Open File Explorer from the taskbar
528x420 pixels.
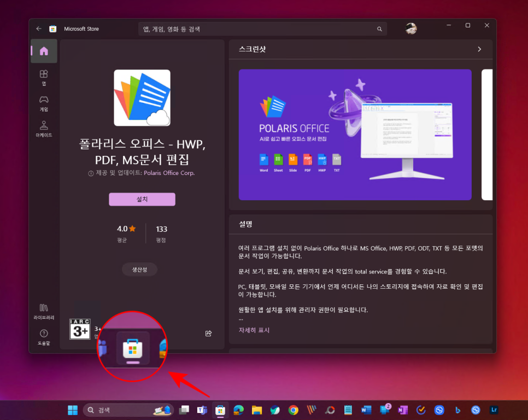[x=256, y=410]
